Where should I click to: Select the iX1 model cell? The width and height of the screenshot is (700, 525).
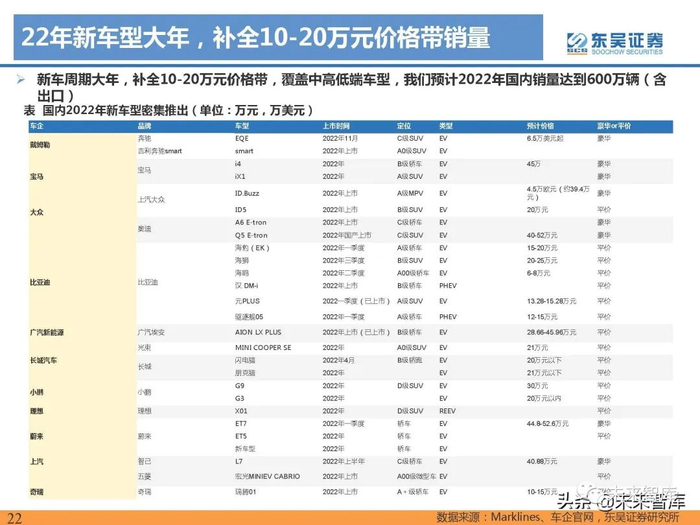pyautogui.click(x=240, y=176)
